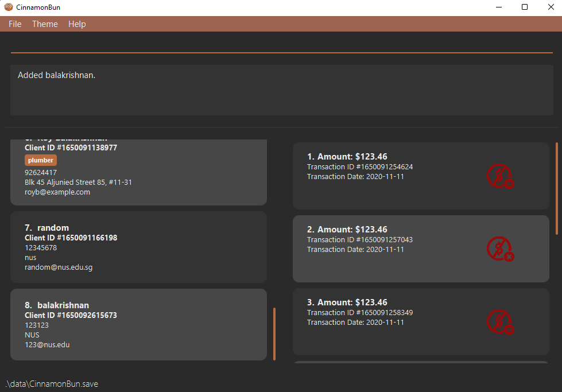Viewport: 562px width, 392px height.
Task: Click the CinnamonBun app icon in title bar
Action: 9,7
